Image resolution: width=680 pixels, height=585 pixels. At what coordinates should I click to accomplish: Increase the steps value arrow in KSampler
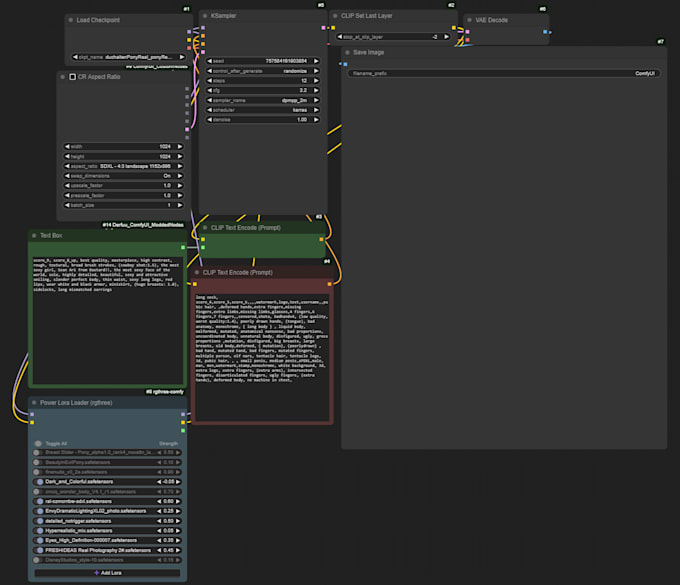tap(317, 81)
